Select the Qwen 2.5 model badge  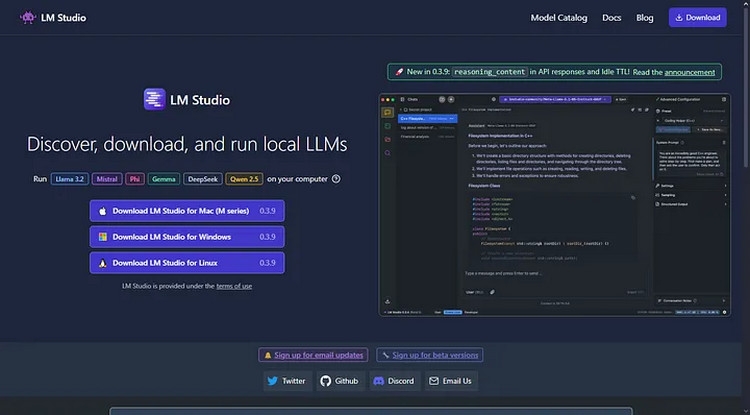[244, 179]
